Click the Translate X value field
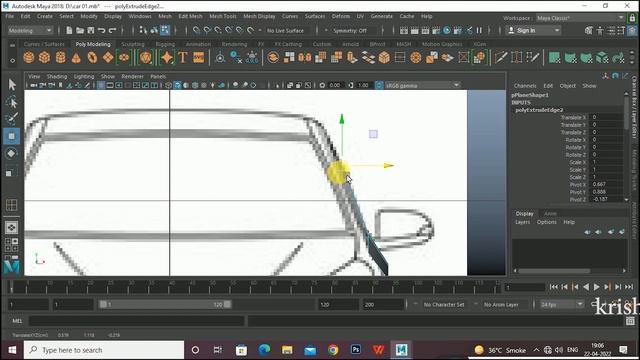The width and height of the screenshot is (640, 360). 606,117
